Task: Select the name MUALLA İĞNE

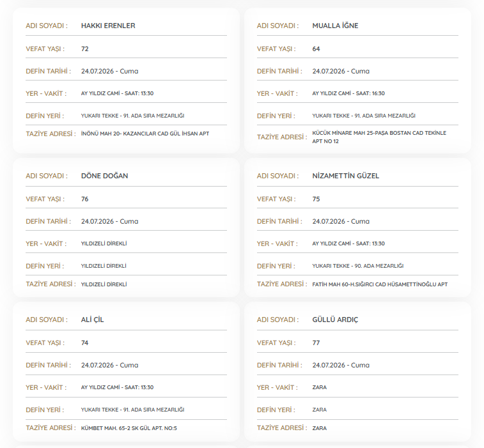Action: 335,26
